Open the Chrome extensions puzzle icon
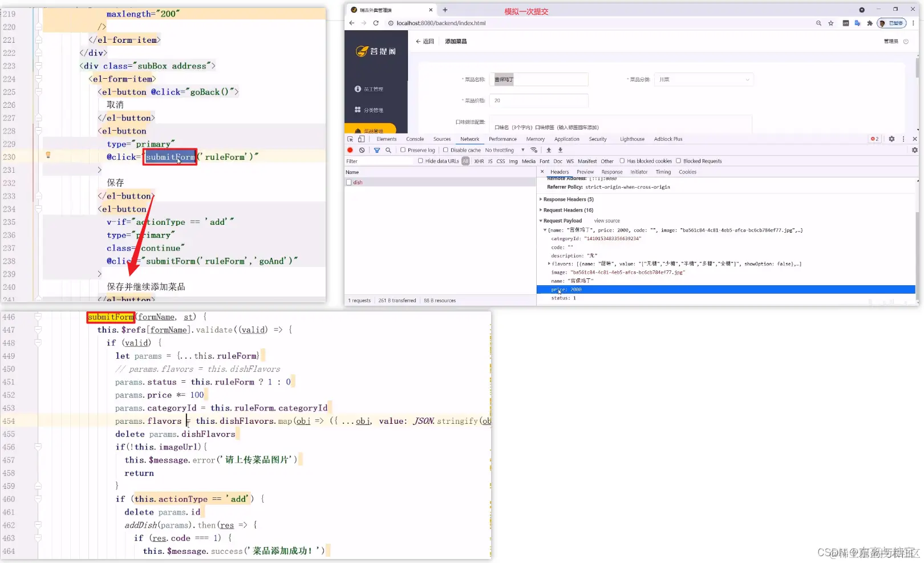The height and width of the screenshot is (563, 924). [x=869, y=23]
